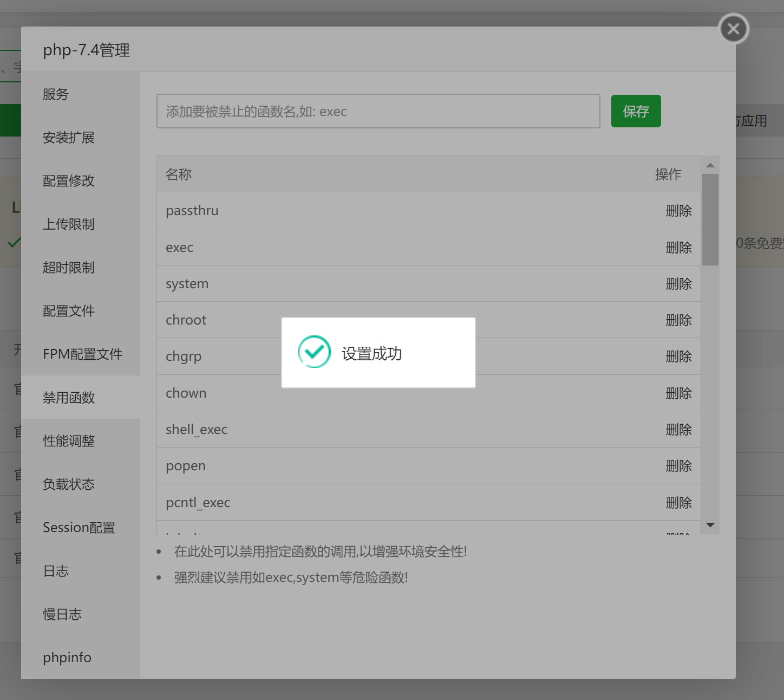Click the scrollbar up arrow

[710, 165]
